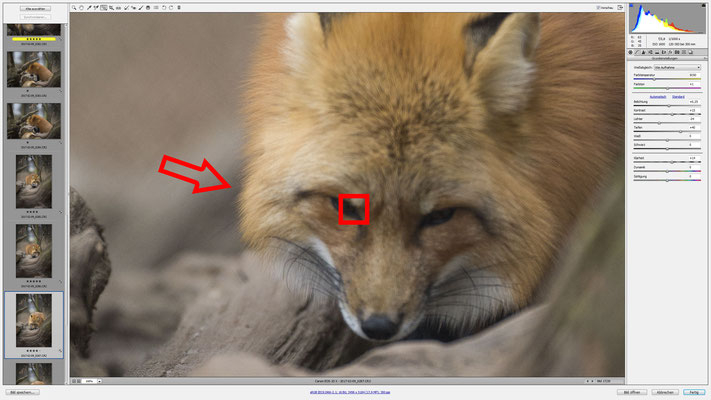Image resolution: width=711 pixels, height=400 pixels.
Task: Zoom in with the plus button
Action: 79,381
